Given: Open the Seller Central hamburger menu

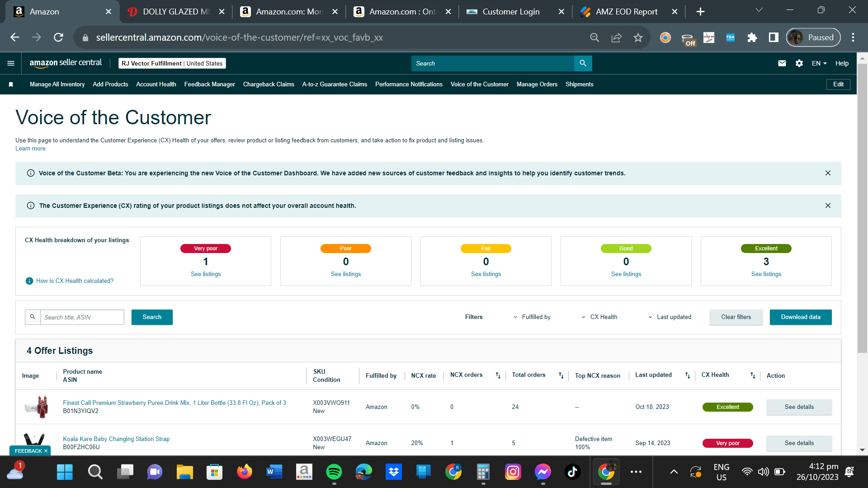Looking at the screenshot, I should [11, 63].
